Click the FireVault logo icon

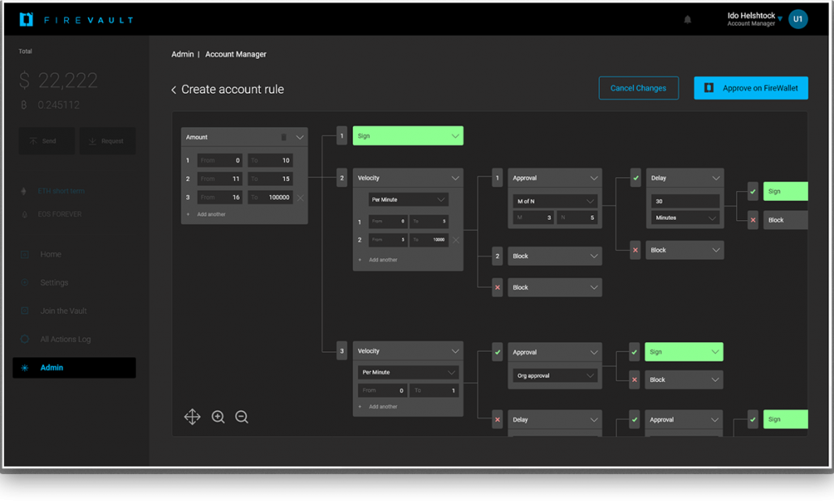point(26,19)
